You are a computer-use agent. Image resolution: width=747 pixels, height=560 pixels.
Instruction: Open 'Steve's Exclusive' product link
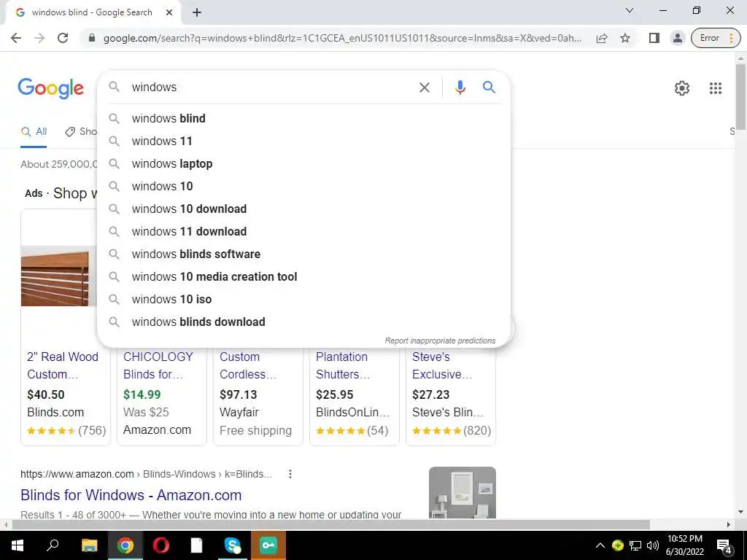[441, 365]
